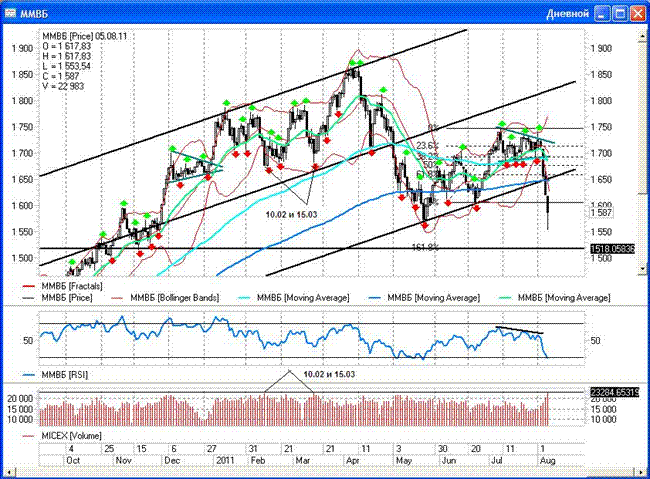Minimize the MMВБ chart window
This screenshot has height=479, width=650.
pos(601,13)
